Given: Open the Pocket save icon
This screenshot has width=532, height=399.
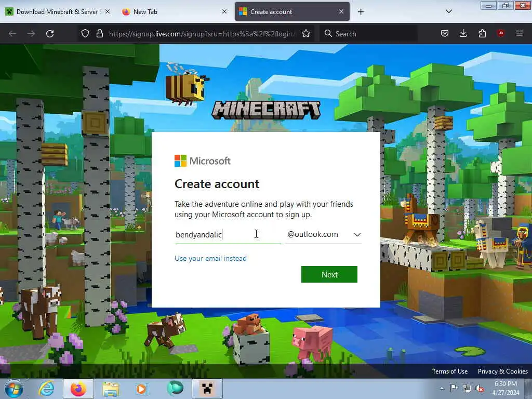Looking at the screenshot, I should click(x=445, y=33).
